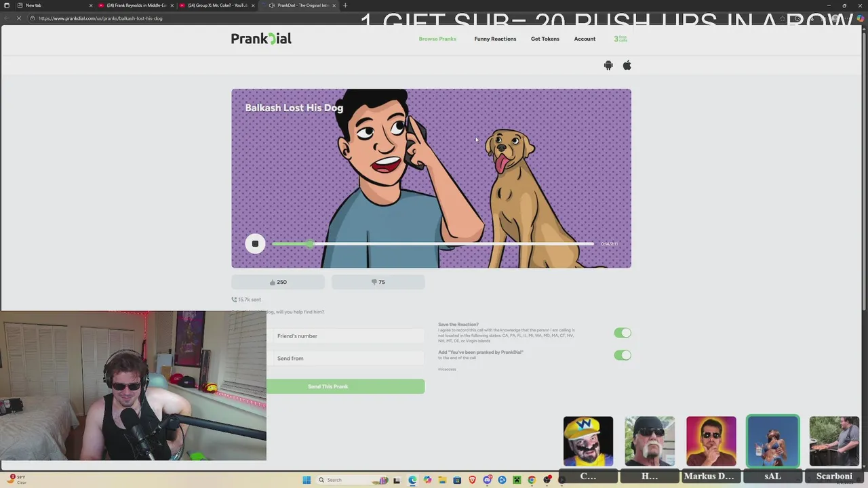868x488 pixels.
Task: Select the Hulk Hogan soundboard thumbnail
Action: pyautogui.click(x=650, y=441)
